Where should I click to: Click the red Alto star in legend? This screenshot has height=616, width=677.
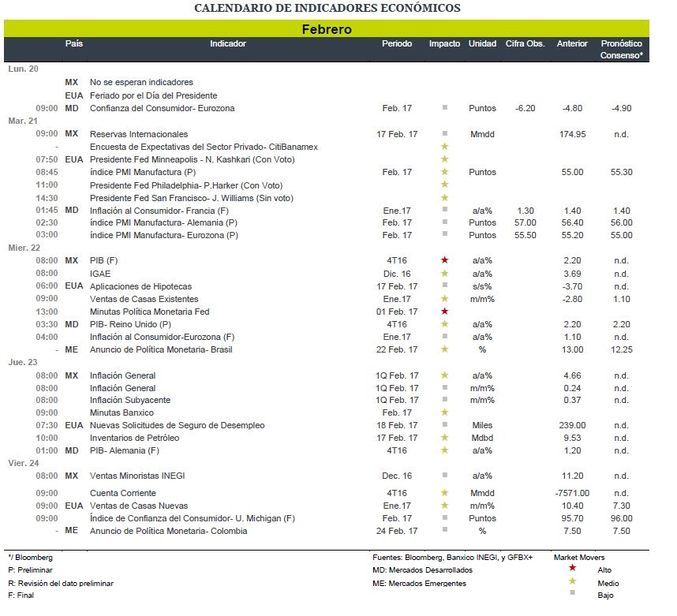(x=573, y=567)
